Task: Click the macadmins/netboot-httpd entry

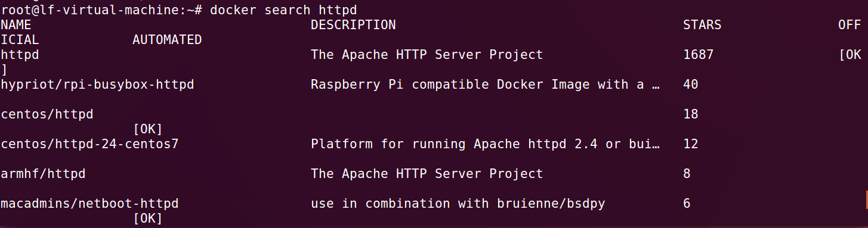Action: tap(89, 204)
